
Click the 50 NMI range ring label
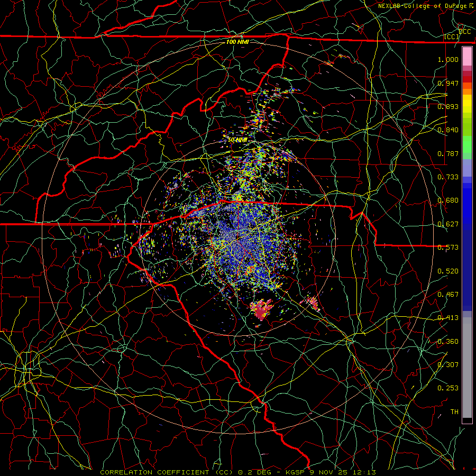point(237,140)
